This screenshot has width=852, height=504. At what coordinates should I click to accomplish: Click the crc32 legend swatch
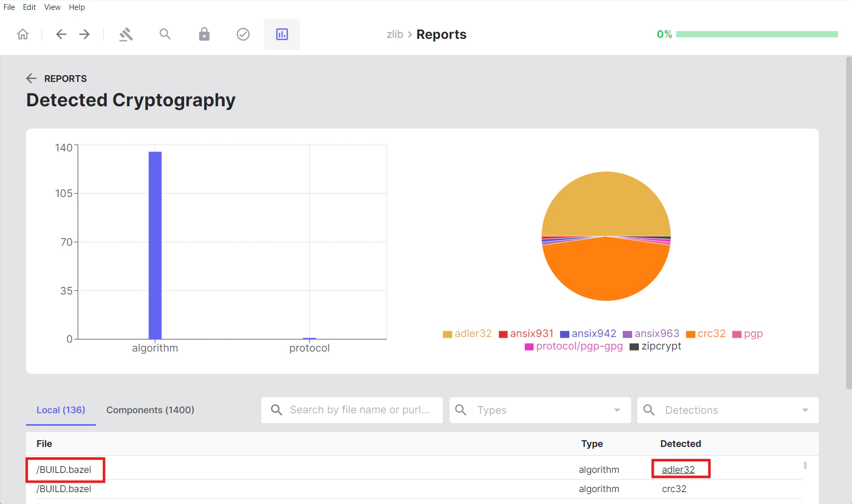[691, 334]
